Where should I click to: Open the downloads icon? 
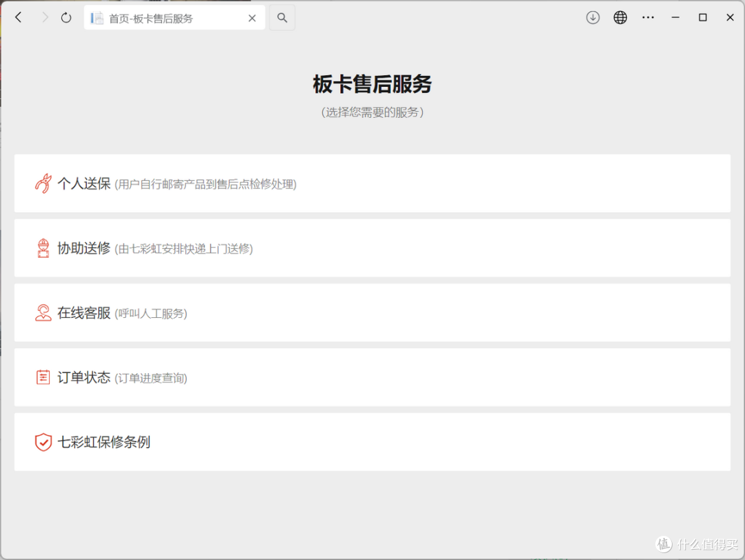pos(593,17)
